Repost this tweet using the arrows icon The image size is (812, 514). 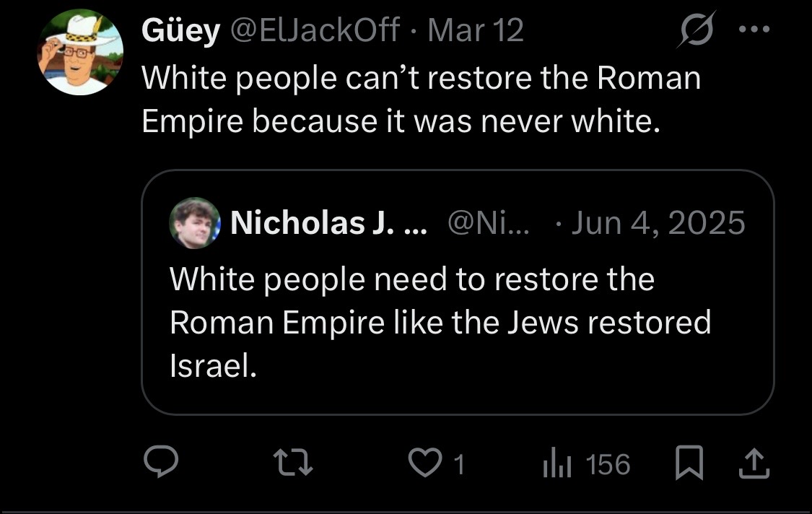pyautogui.click(x=296, y=463)
